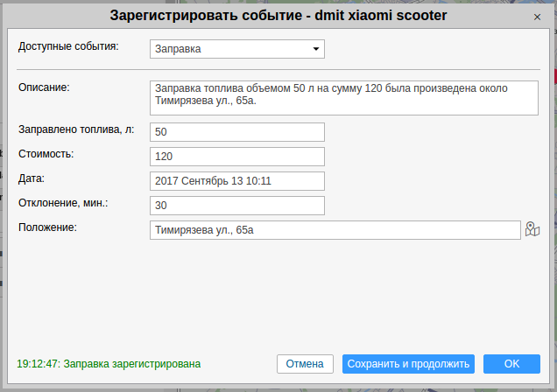Viewport: 557px width, 392px height.
Task: Click the Стоимость label
Action: (46, 154)
